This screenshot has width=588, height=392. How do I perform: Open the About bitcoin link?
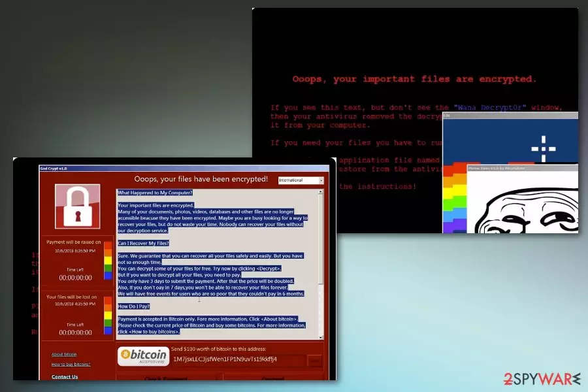pyautogui.click(x=64, y=354)
